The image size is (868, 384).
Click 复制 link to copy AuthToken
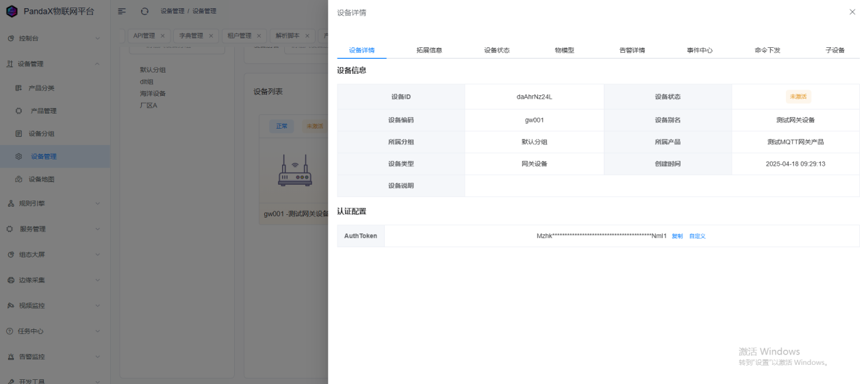pyautogui.click(x=677, y=236)
